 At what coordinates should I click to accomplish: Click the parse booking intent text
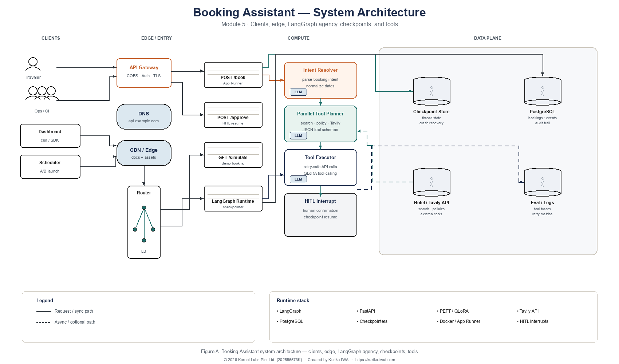(x=320, y=79)
